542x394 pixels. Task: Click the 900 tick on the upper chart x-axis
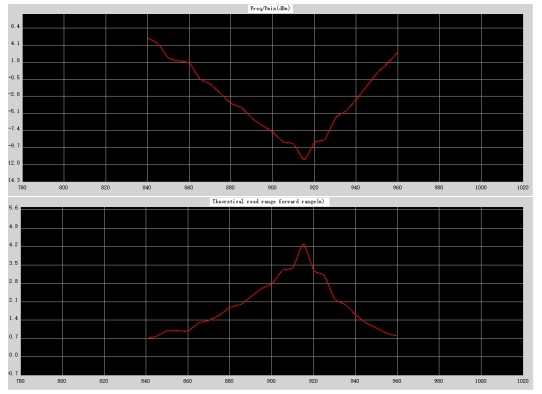(x=272, y=187)
